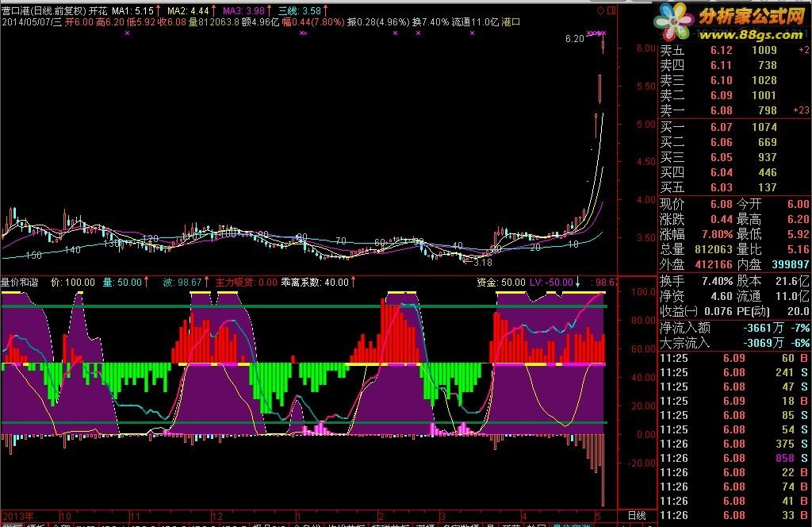
Task: Click the MA2: 4.44 label
Action: click(188, 10)
